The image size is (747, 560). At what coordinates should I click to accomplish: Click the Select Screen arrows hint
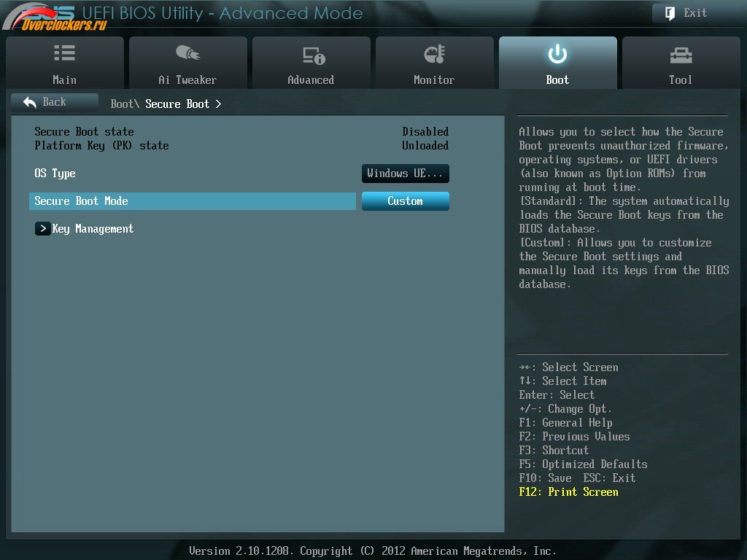[x=568, y=367]
